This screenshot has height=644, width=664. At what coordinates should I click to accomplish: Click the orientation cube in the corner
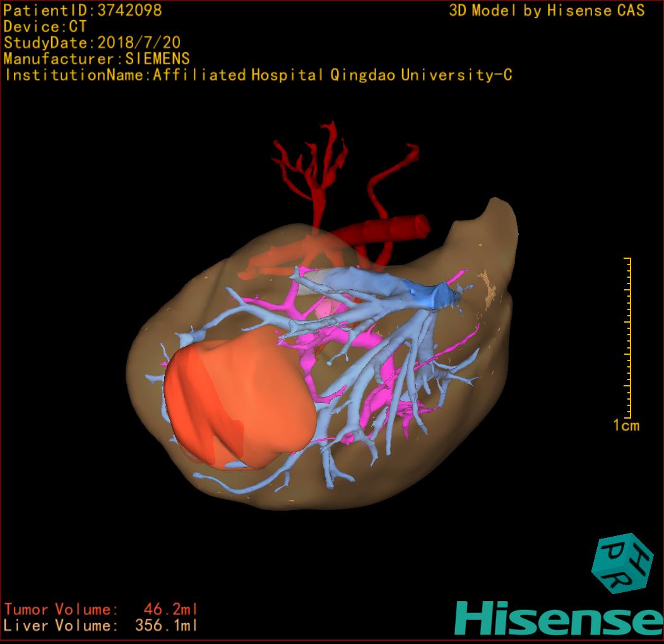(x=622, y=563)
